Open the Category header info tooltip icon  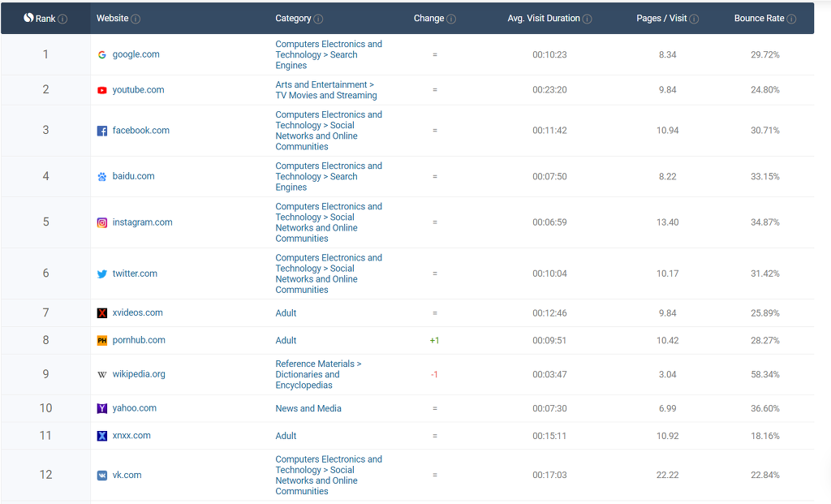coord(318,19)
